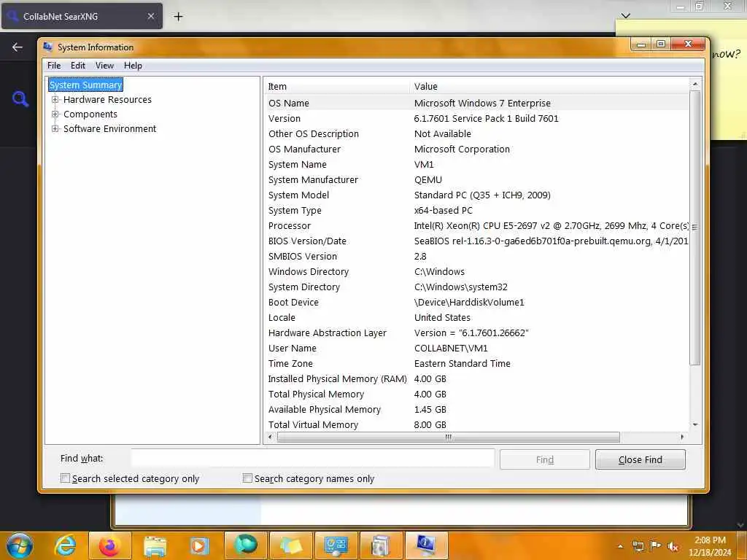The height and width of the screenshot is (560, 747).
Task: Open Sticky Notes in the taskbar
Action: click(x=290, y=545)
